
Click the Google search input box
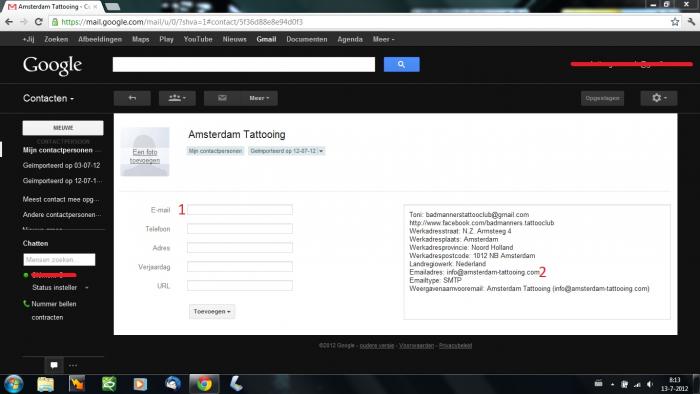click(244, 64)
